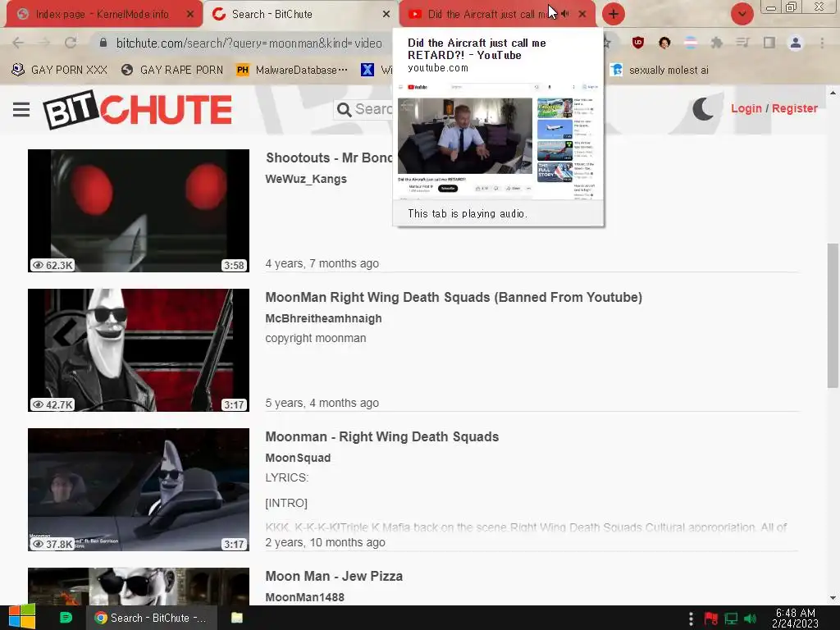Close the YouTube tab playing audio

[x=582, y=15]
